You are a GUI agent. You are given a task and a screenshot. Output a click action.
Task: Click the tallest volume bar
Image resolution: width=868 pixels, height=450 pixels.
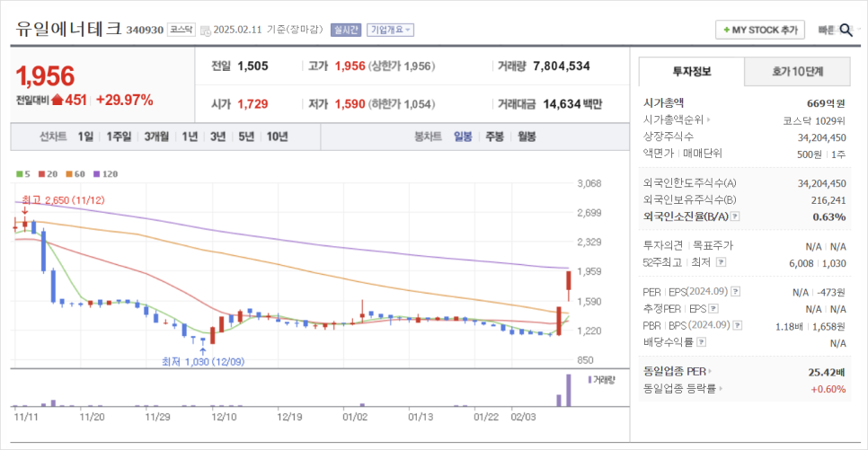tap(569, 390)
